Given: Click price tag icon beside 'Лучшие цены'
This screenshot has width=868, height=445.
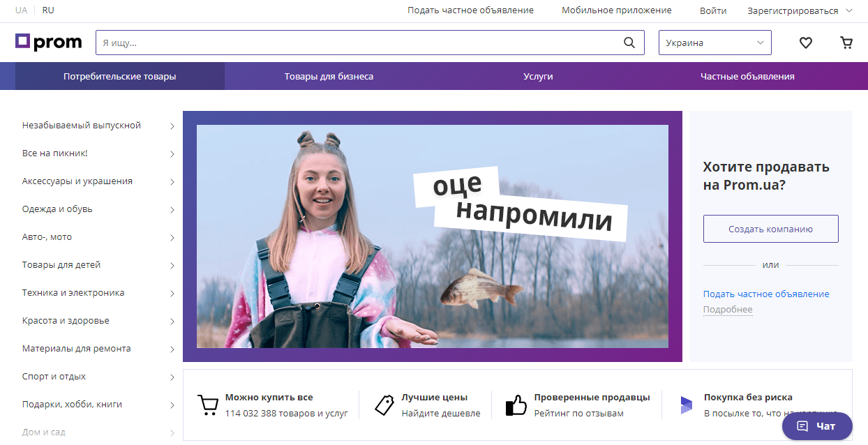Looking at the screenshot, I should click(384, 405).
